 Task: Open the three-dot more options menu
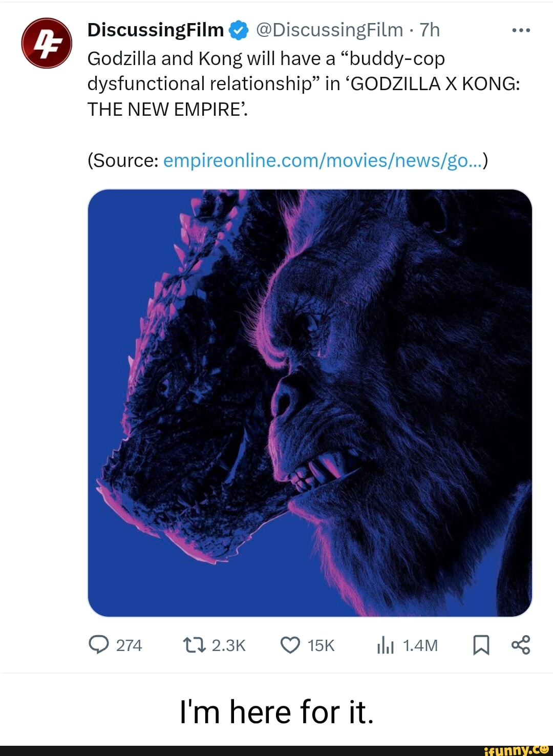click(x=521, y=31)
